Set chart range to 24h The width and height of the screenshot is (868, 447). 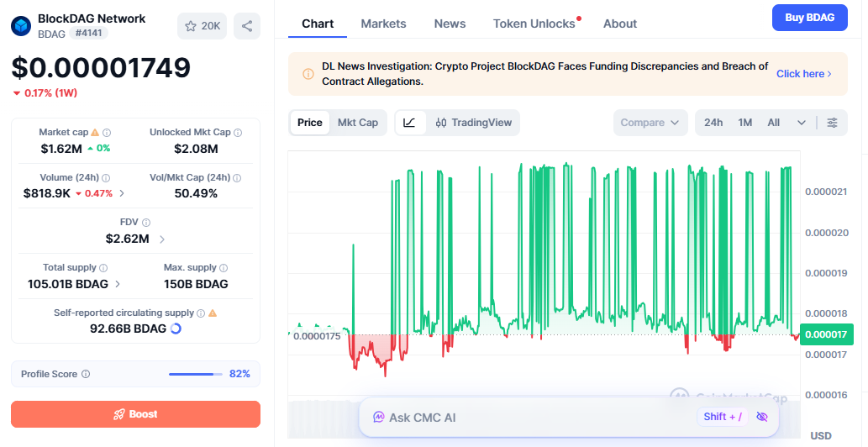click(x=713, y=123)
